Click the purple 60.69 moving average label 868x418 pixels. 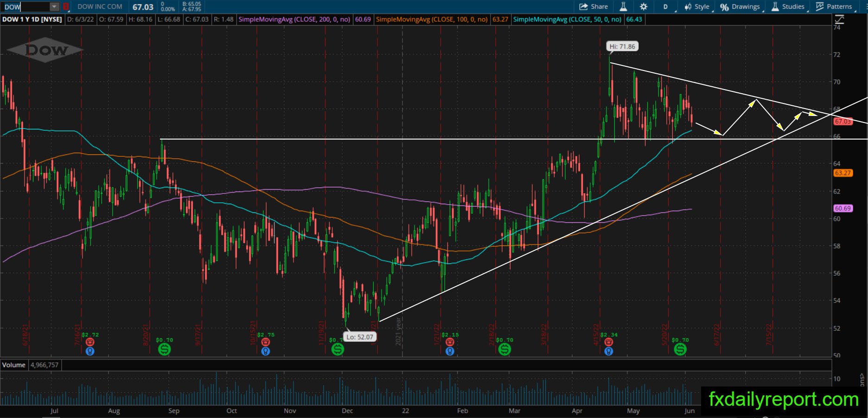click(x=842, y=208)
